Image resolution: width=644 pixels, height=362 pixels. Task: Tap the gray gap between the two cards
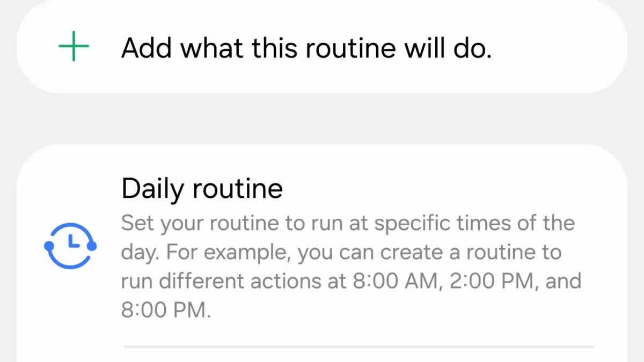(322, 119)
